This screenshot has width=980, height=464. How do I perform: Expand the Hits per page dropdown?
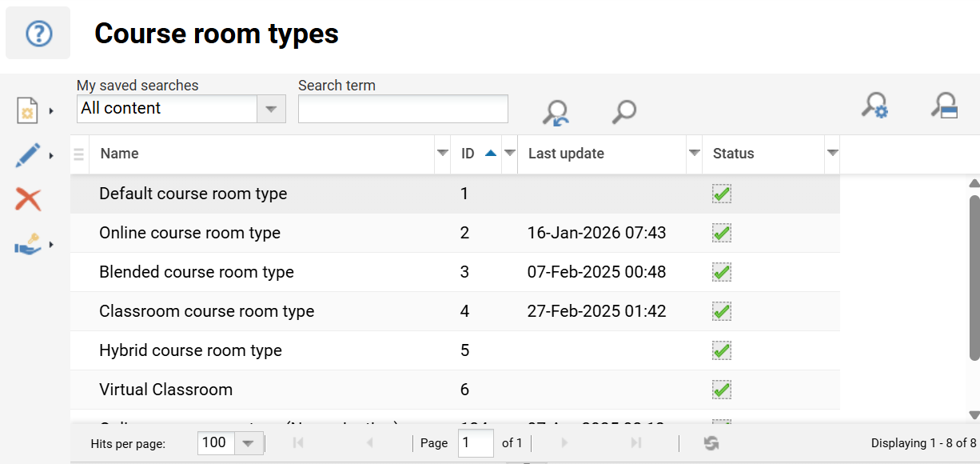[x=247, y=443]
